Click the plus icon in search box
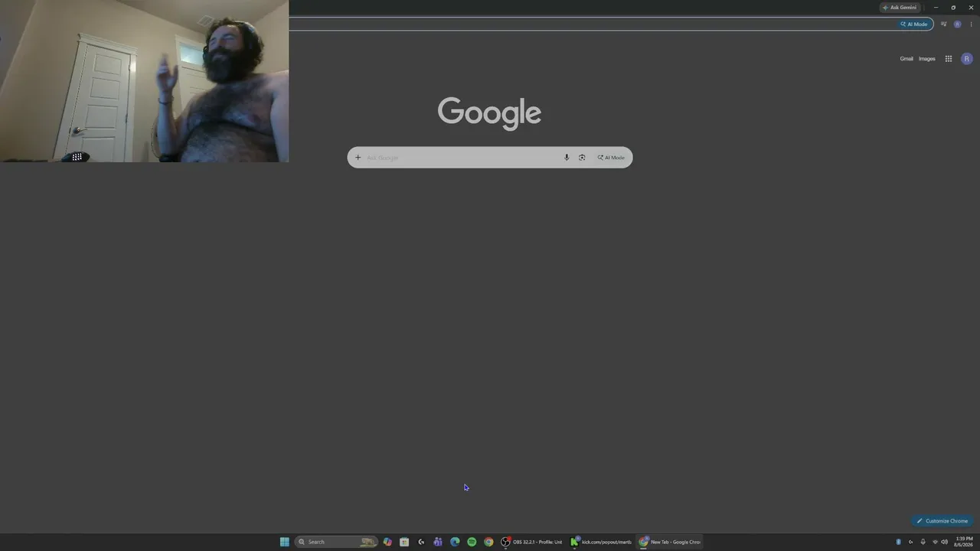 click(x=358, y=158)
